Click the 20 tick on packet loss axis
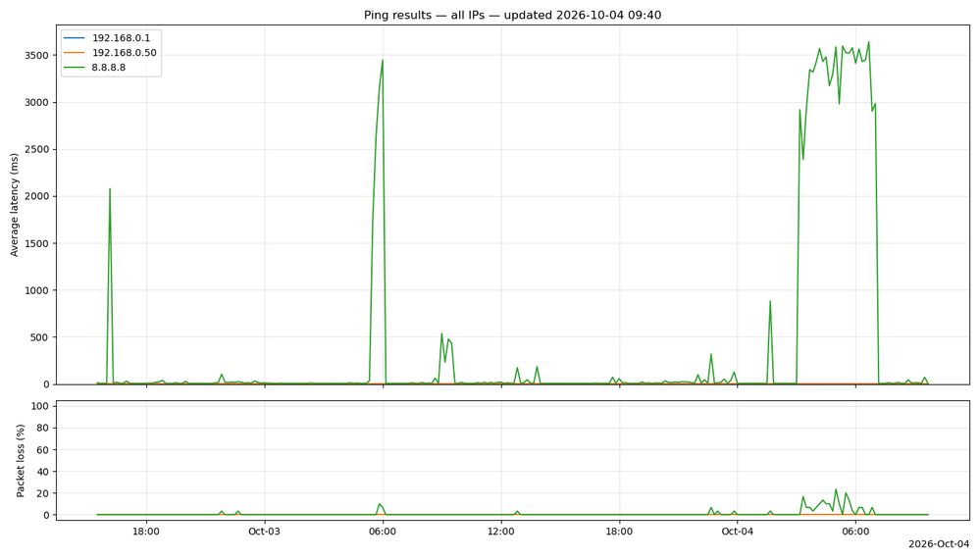This screenshot has height=560, width=980. (44, 493)
